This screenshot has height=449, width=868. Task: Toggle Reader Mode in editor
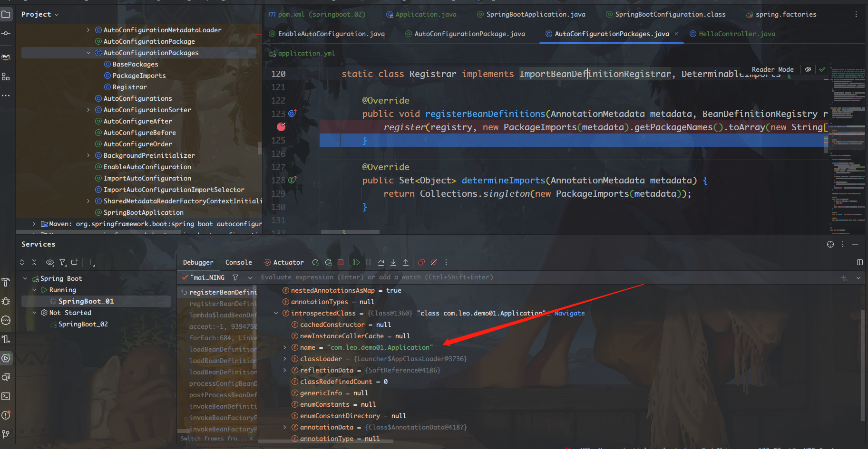pos(772,69)
